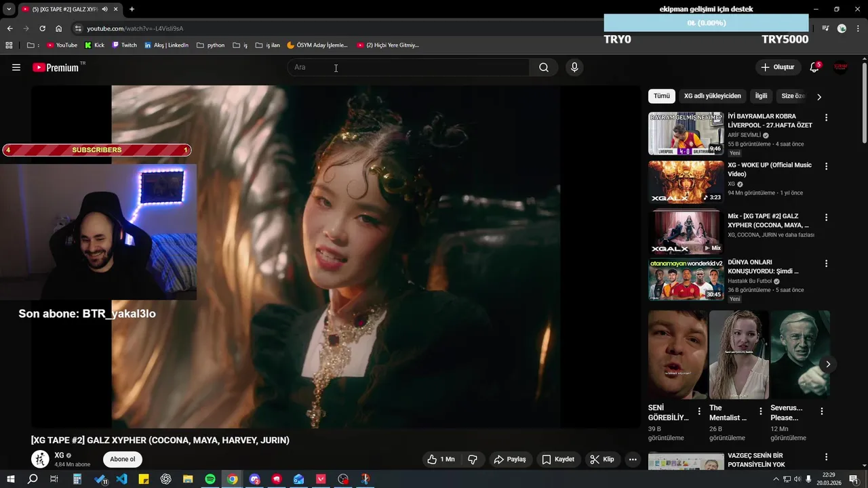This screenshot has width=868, height=488.
Task: Select the Tümü filter chip
Action: [x=661, y=96]
